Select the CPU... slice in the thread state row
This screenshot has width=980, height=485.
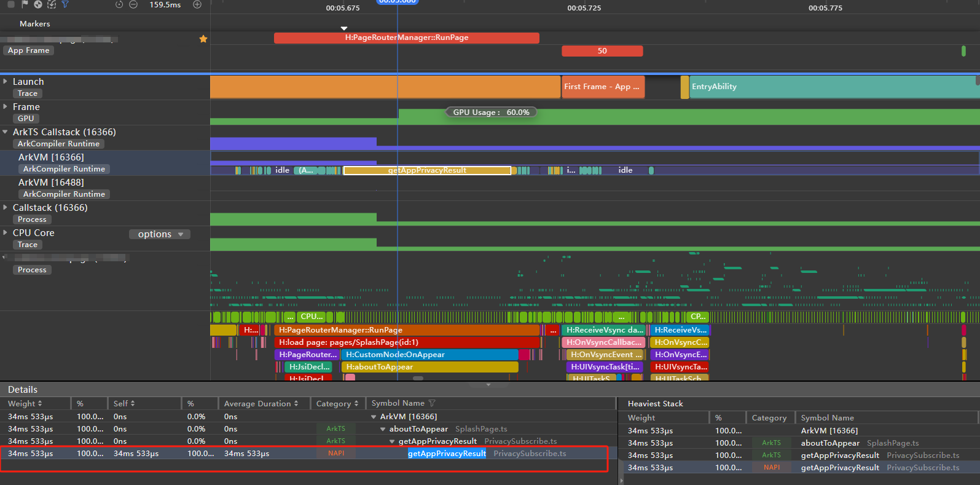pyautogui.click(x=312, y=317)
